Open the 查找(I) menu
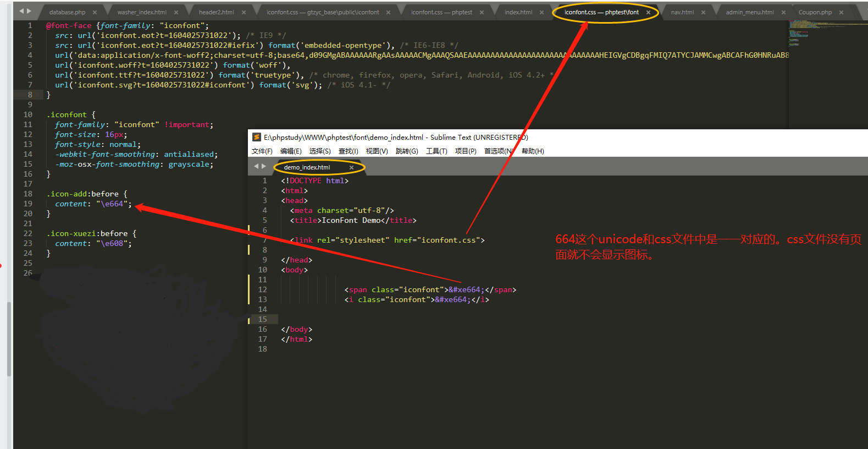This screenshot has width=868, height=449. tap(349, 151)
